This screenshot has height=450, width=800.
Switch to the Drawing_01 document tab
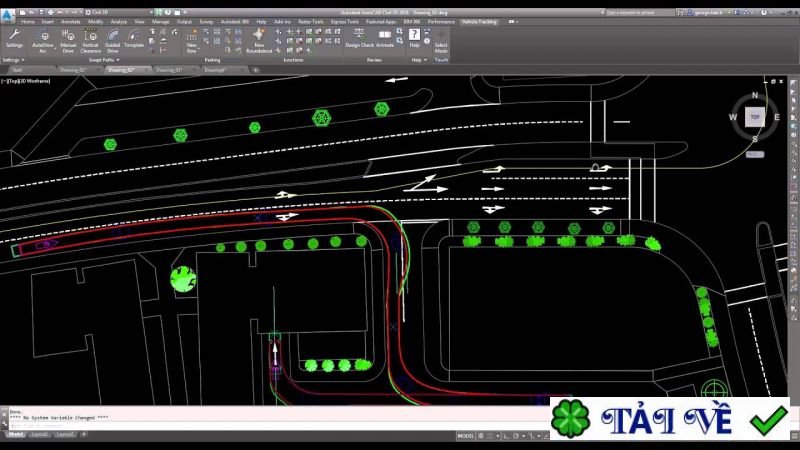tap(73, 70)
